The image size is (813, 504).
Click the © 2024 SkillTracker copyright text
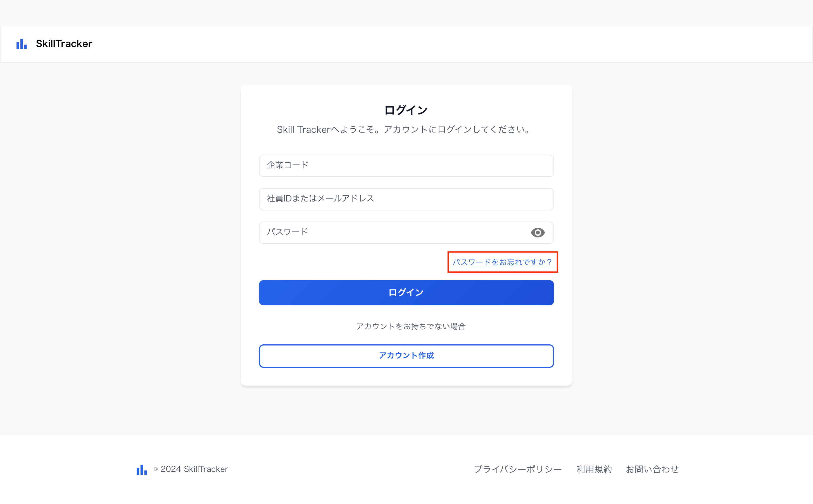191,469
